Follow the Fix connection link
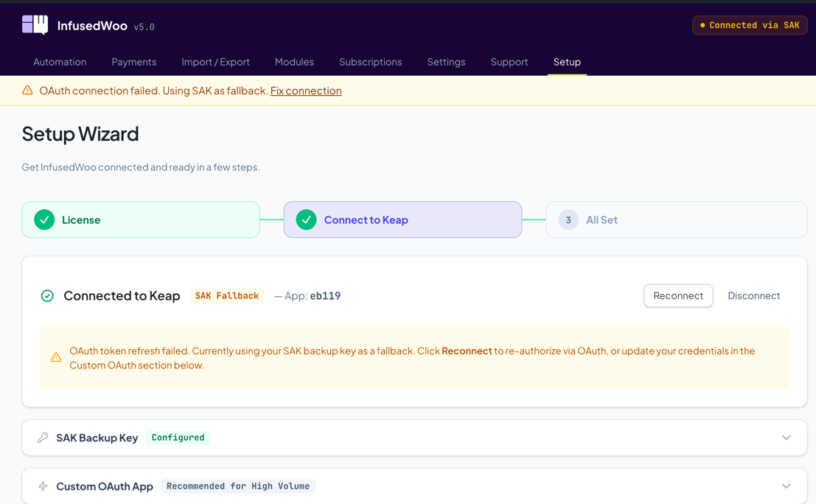 pyautogui.click(x=306, y=91)
